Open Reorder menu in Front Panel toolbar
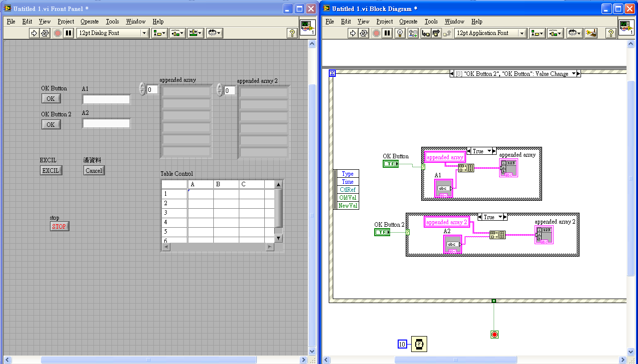This screenshot has width=638, height=364. 215,33
